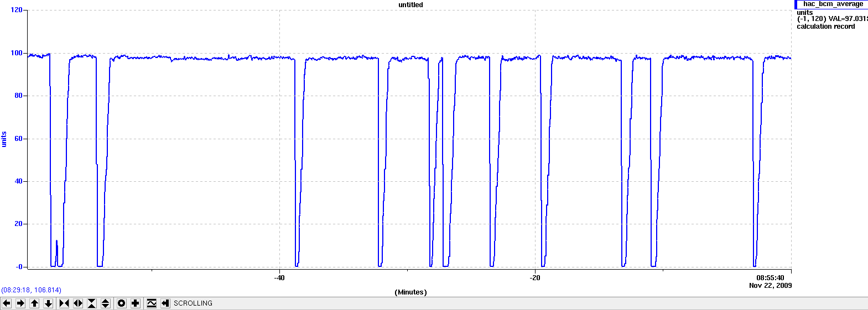The image size is (868, 310).
Task: Expand the value axis with outward-pointing vertical triangles
Action: click(x=106, y=303)
